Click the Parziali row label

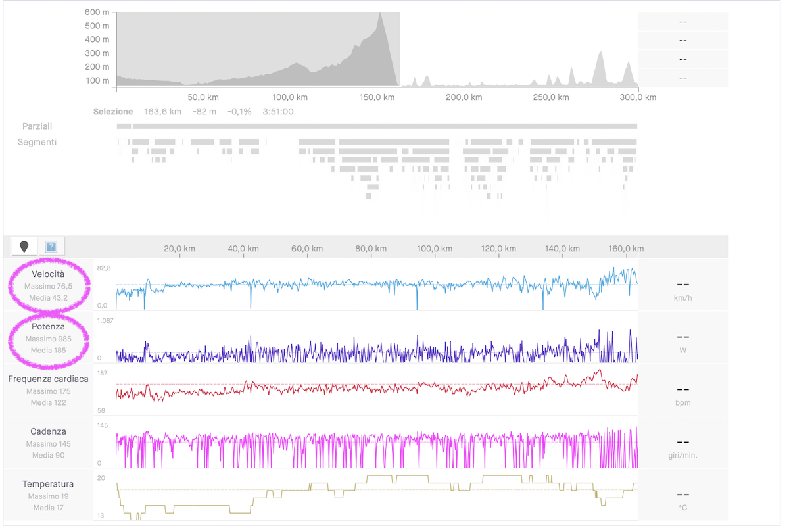tap(37, 126)
